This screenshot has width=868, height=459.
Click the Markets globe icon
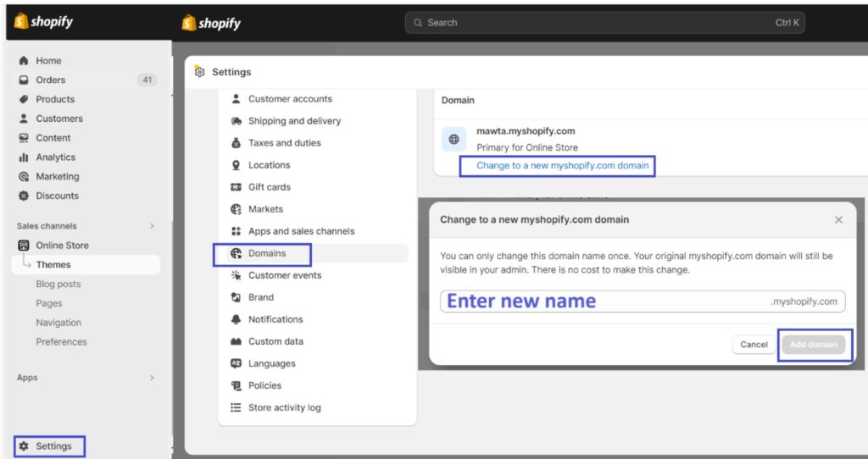236,209
